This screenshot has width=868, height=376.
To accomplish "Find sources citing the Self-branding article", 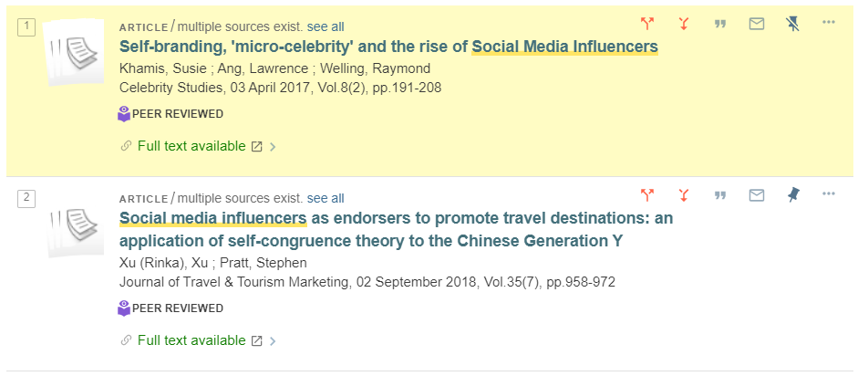I will pyautogui.click(x=647, y=23).
